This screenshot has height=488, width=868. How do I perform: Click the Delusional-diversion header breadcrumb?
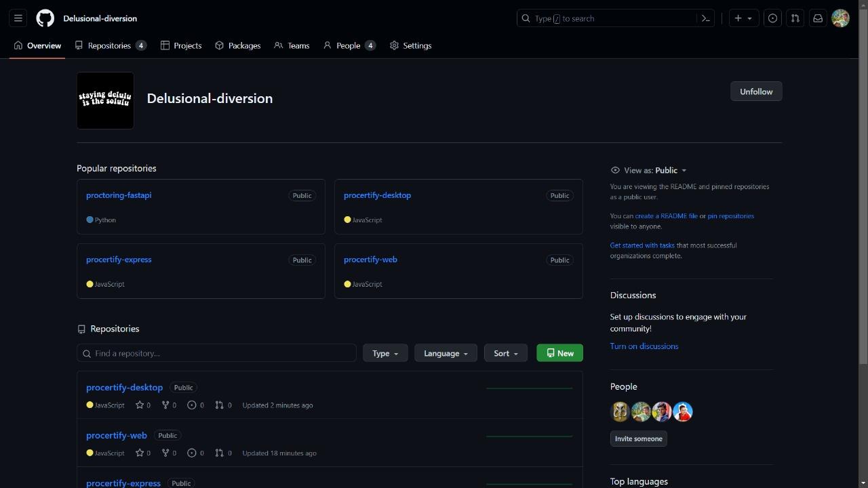tap(100, 18)
